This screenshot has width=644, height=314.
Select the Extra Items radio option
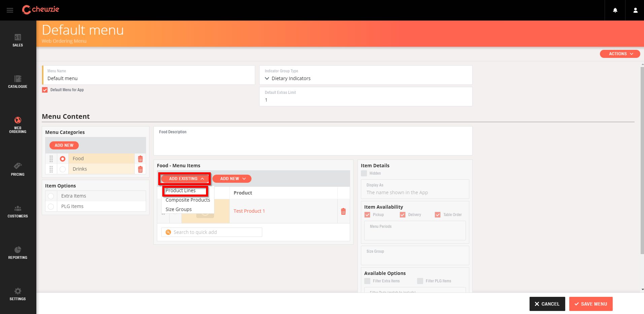click(51, 196)
